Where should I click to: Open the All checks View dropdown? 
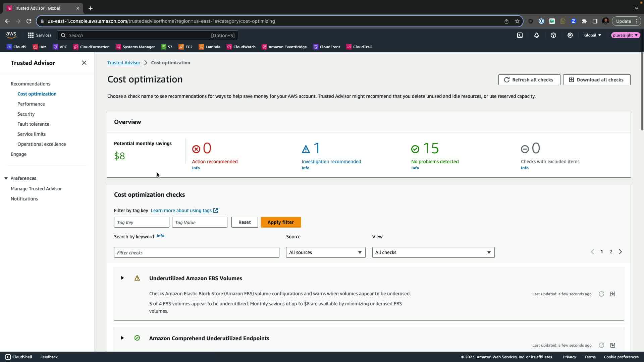(433, 252)
